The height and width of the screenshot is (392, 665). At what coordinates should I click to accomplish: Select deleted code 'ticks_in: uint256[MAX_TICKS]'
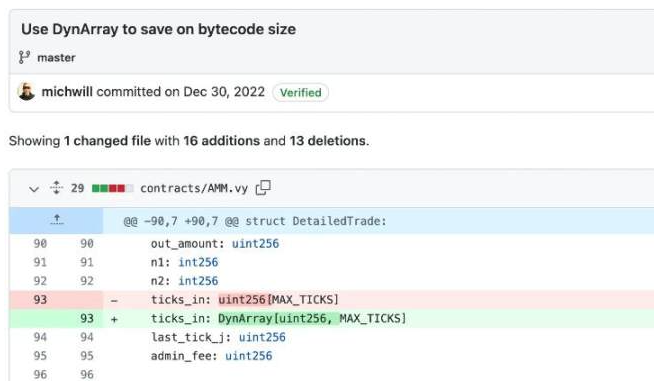click(x=245, y=300)
